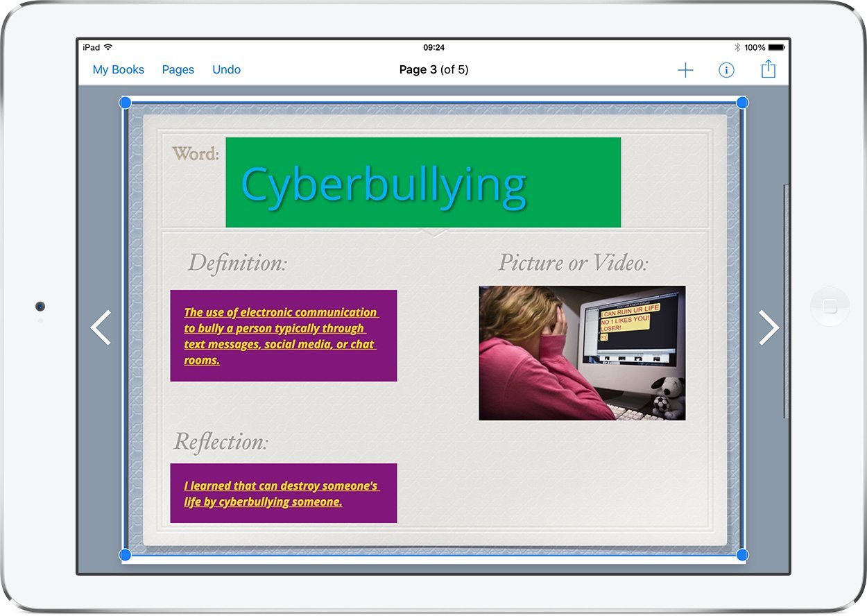Open the Pages view
This screenshot has width=867, height=616.
tap(178, 69)
